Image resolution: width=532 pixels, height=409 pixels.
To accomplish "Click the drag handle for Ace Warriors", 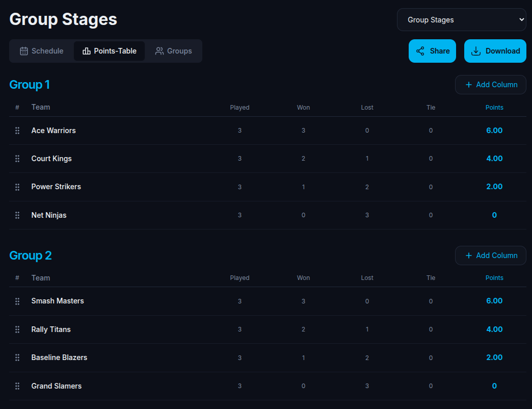I will tap(17, 131).
